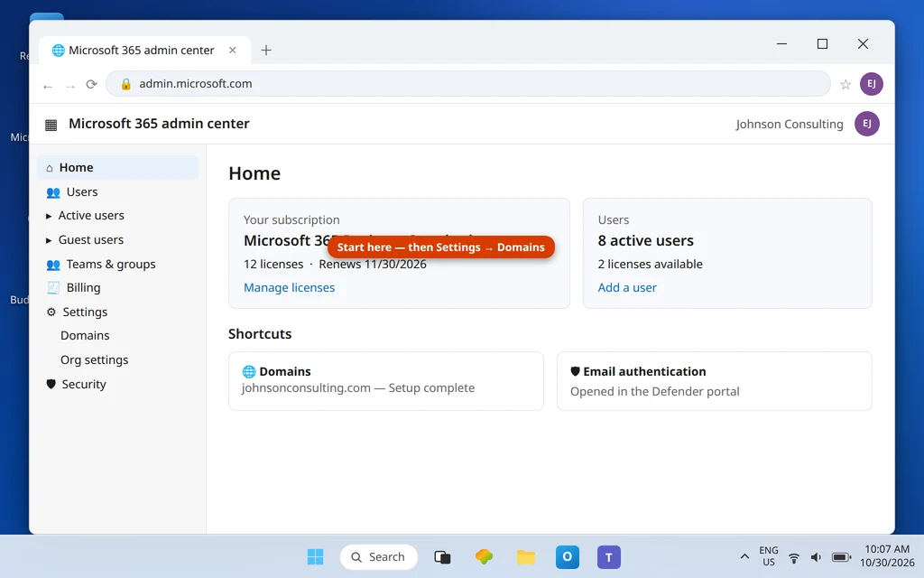This screenshot has width=924, height=578.
Task: Open Outlook from the taskbar
Action: [567, 556]
